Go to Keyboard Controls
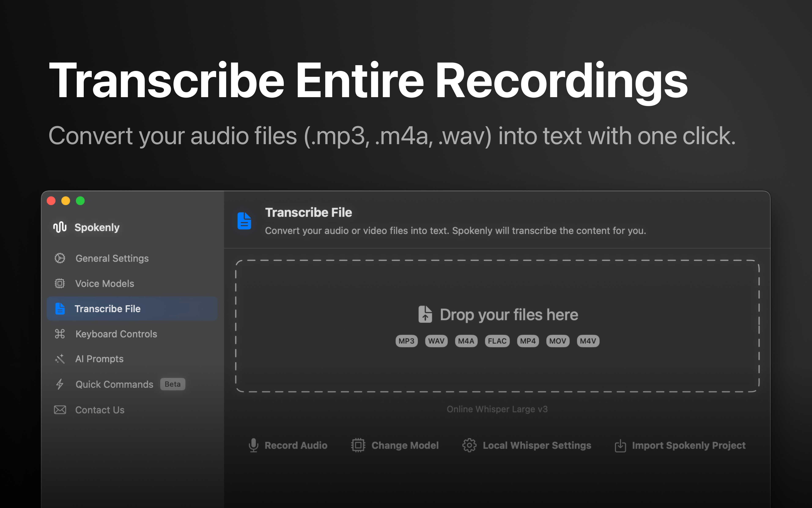 (x=132, y=334)
